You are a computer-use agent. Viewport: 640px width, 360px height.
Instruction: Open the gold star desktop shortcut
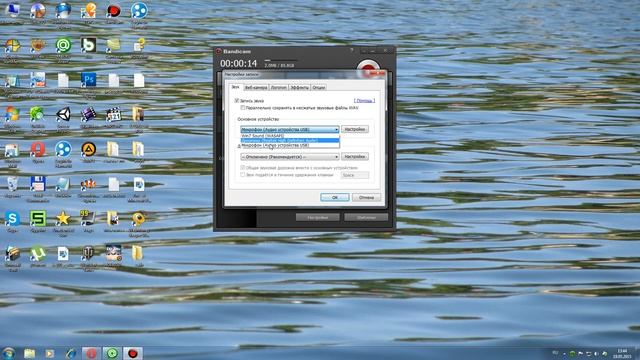click(63, 219)
